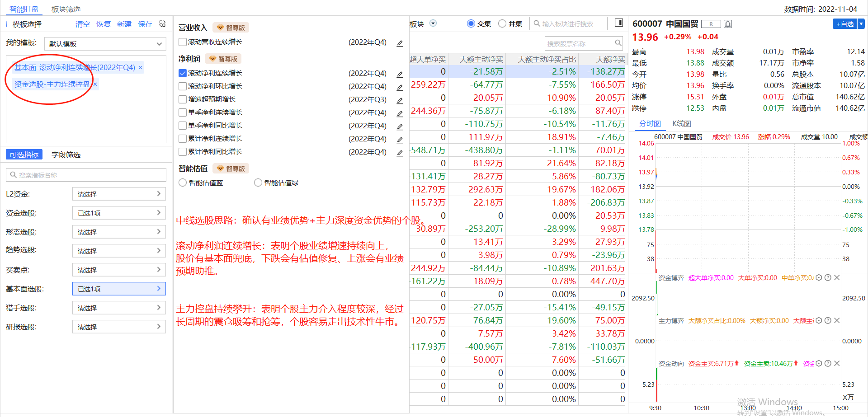This screenshot has width=868, height=417.
Task: Open help question icon on 主力博弈 indicator
Action: pos(828,321)
